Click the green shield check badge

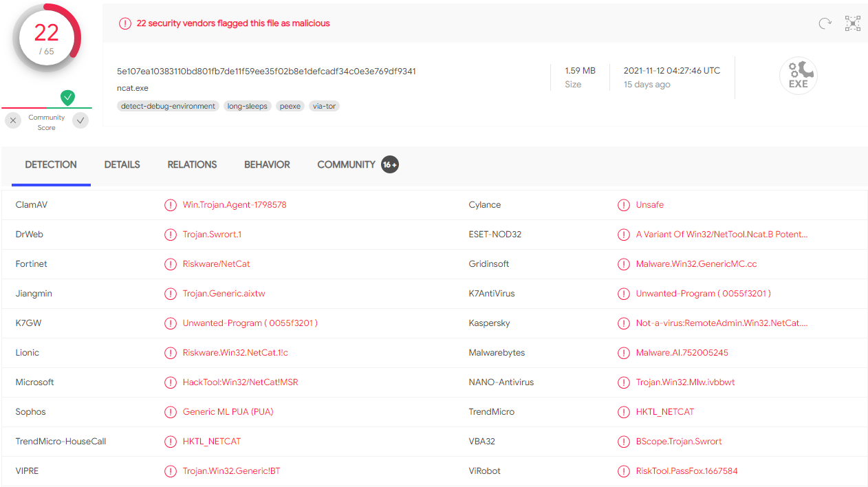pyautogui.click(x=67, y=98)
